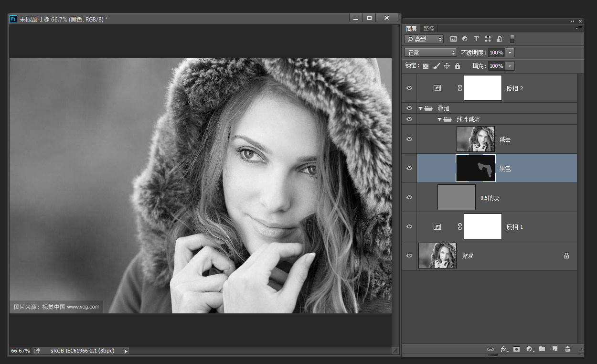
Task: Click the add layer style fx icon
Action: pyautogui.click(x=503, y=349)
